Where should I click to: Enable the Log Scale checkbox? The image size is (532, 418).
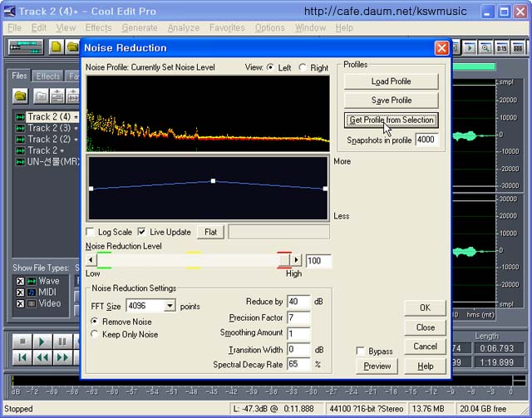91,232
